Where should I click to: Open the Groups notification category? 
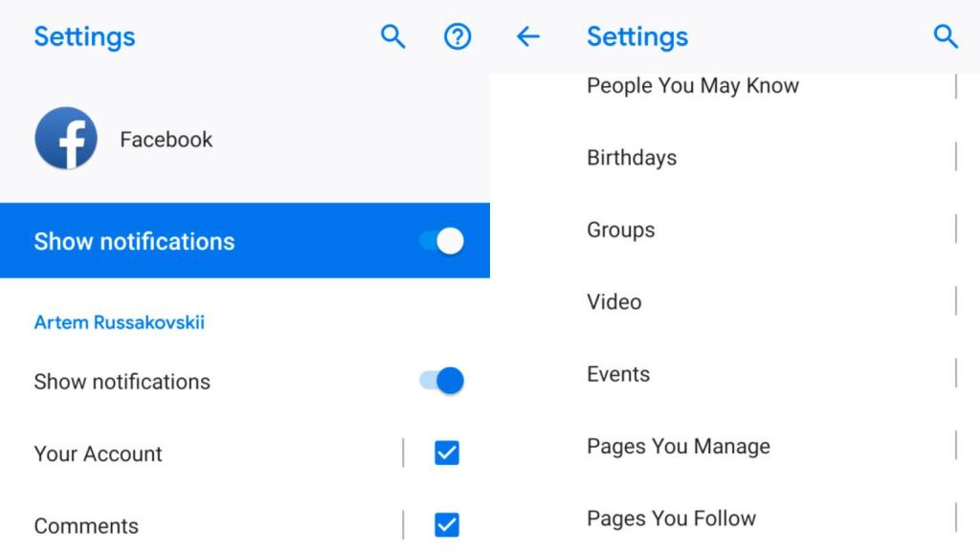(620, 230)
